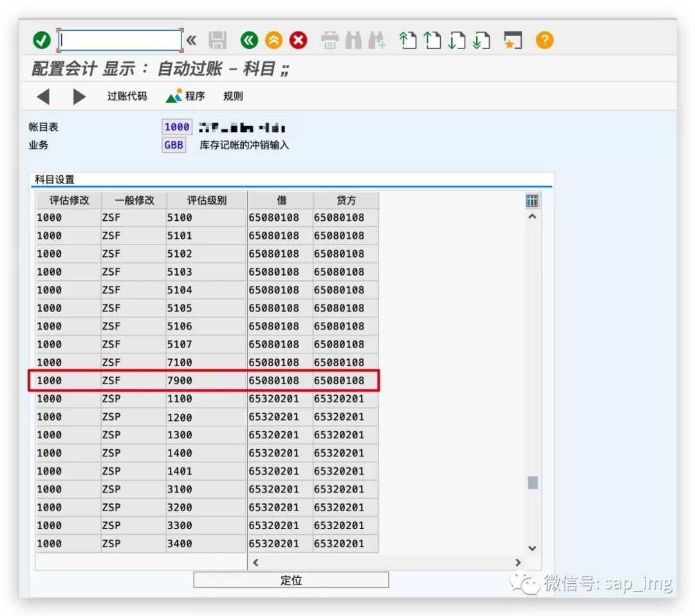The height and width of the screenshot is (616, 695).
Task: Open the 规则 button
Action: (233, 97)
